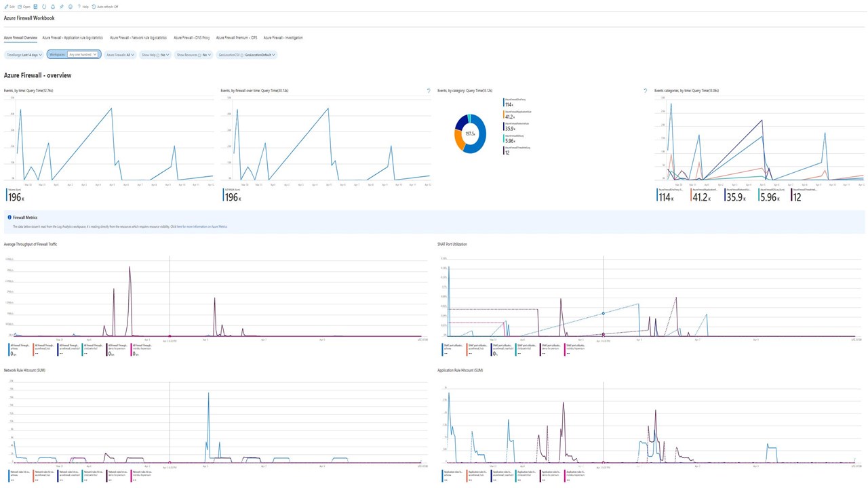The image size is (868, 488).
Task: Click the Azure Firewall Workbook title
Action: tap(29, 18)
